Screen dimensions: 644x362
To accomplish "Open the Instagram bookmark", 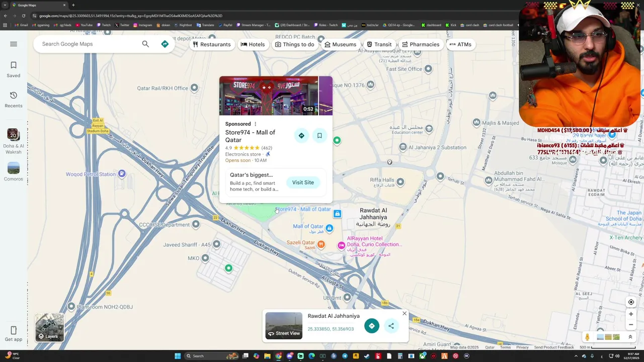I will click(142, 25).
